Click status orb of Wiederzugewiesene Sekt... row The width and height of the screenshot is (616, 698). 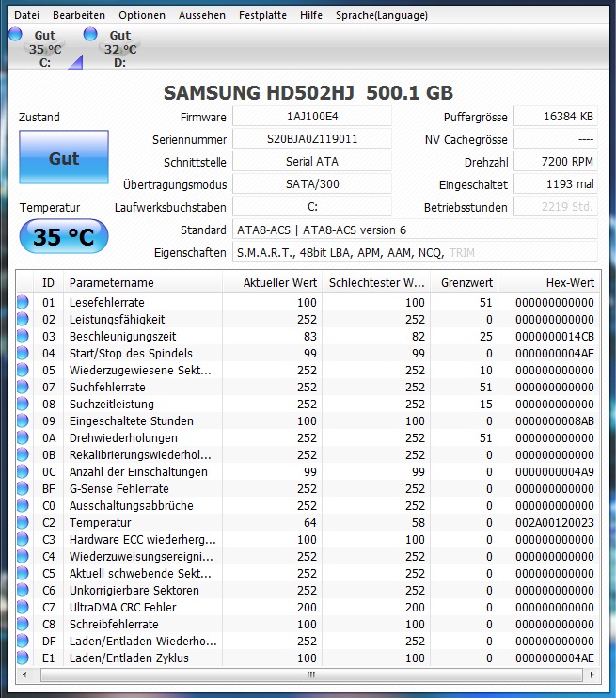(23, 370)
